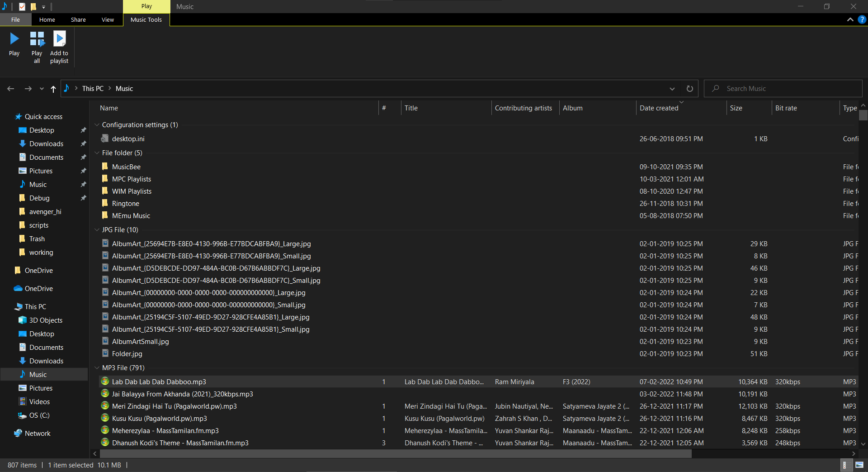This screenshot has height=472, width=868.
Task: Collapse the ribbon using the chevron arrow
Action: point(850,19)
